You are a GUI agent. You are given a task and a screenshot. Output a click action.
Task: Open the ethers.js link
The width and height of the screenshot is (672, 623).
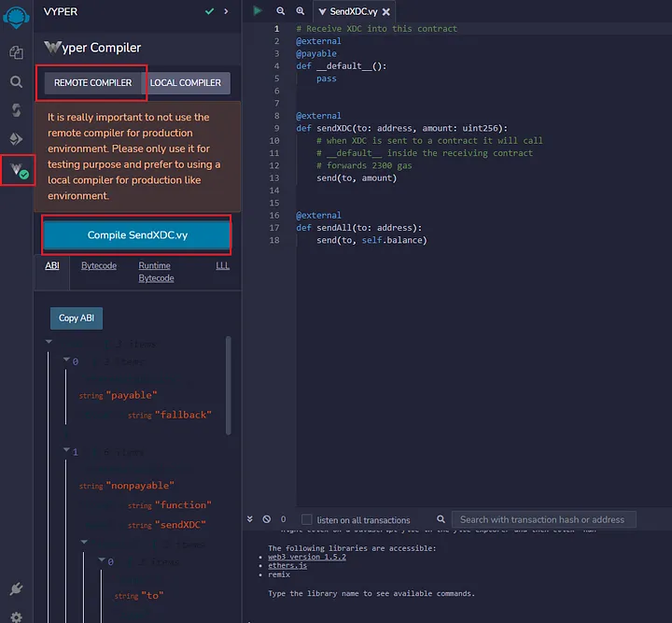(x=287, y=565)
